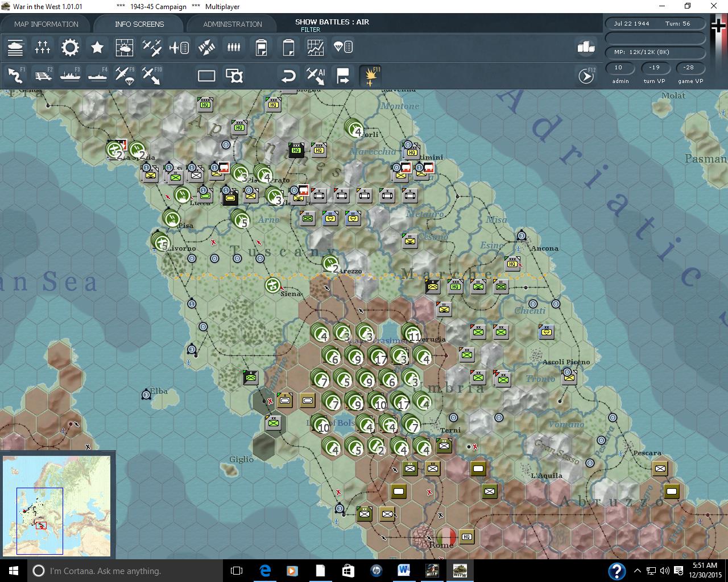728x582 pixels.
Task: Toggle the Show Battles F11 button
Action: click(x=370, y=76)
